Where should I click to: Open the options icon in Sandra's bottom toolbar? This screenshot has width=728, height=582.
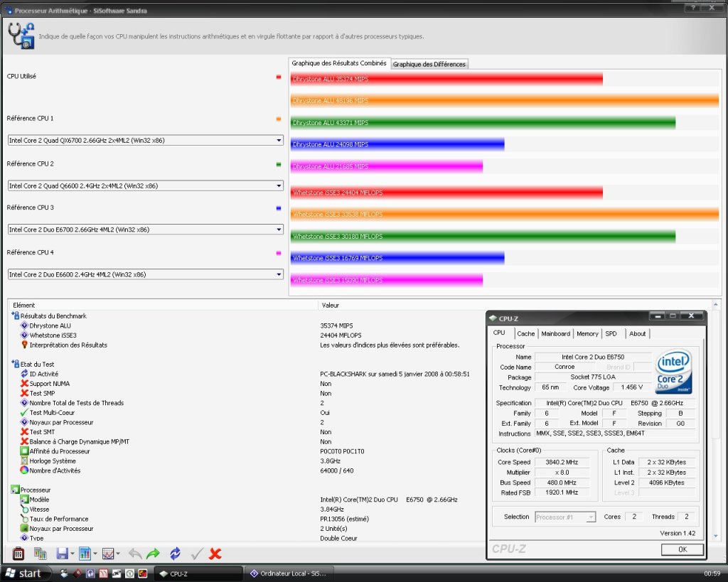(18, 554)
